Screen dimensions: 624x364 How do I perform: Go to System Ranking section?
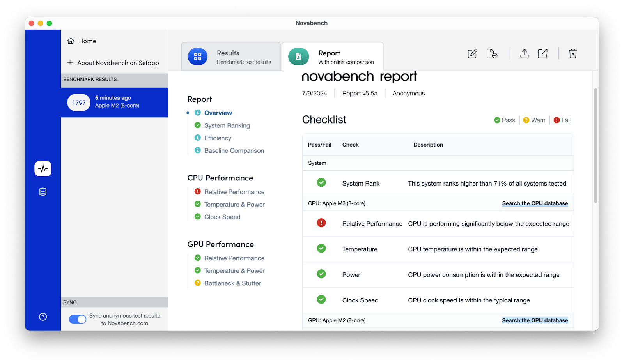pos(227,125)
